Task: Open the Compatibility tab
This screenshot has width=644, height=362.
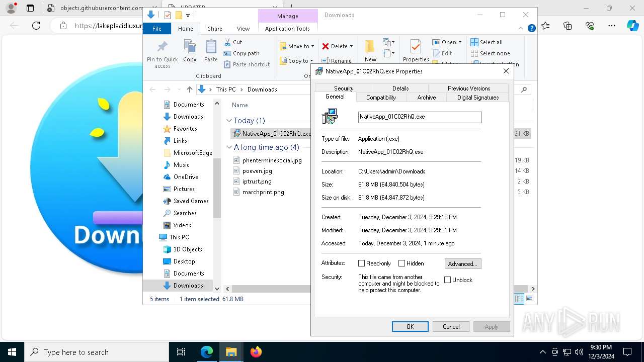Action: point(381,98)
